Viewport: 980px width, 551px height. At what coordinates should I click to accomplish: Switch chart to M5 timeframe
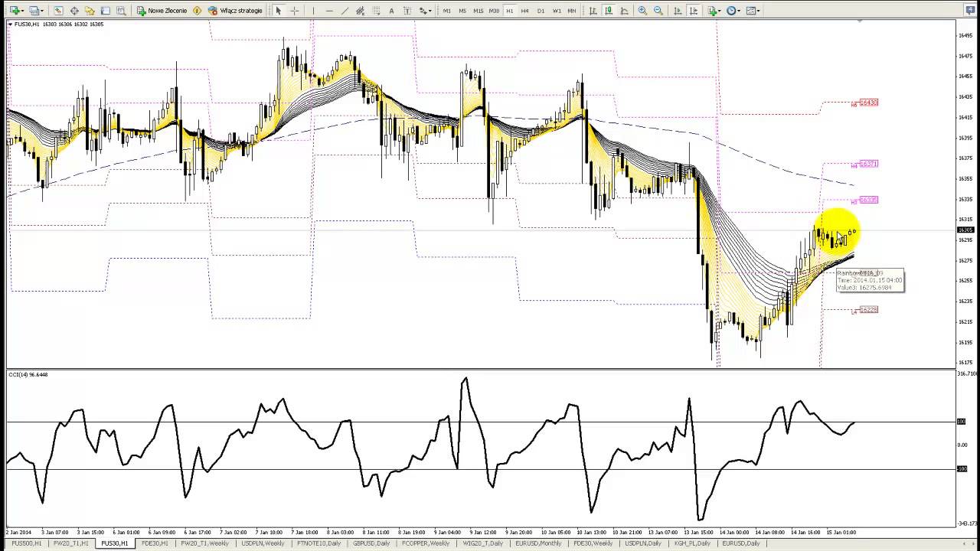[463, 11]
